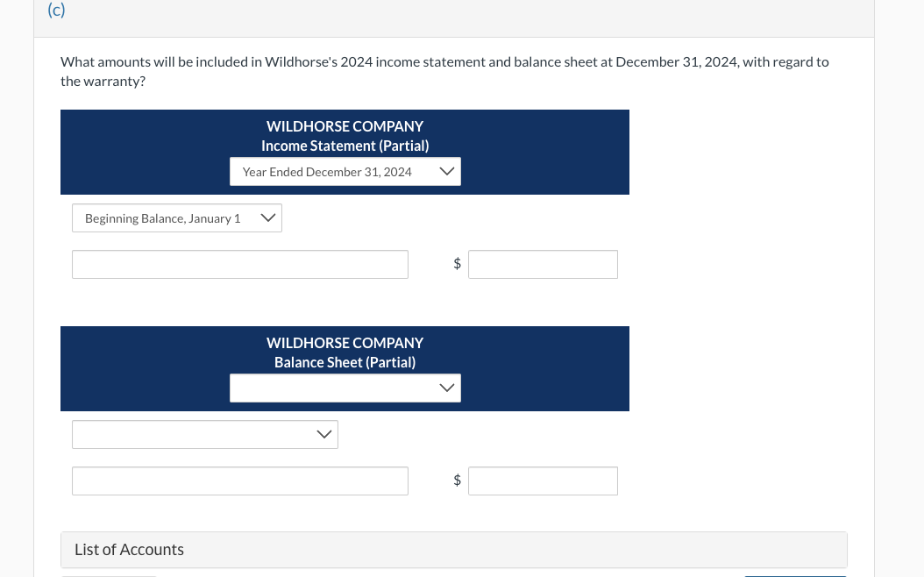
Task: Click the balance sheet account name input field
Action: click(x=239, y=481)
